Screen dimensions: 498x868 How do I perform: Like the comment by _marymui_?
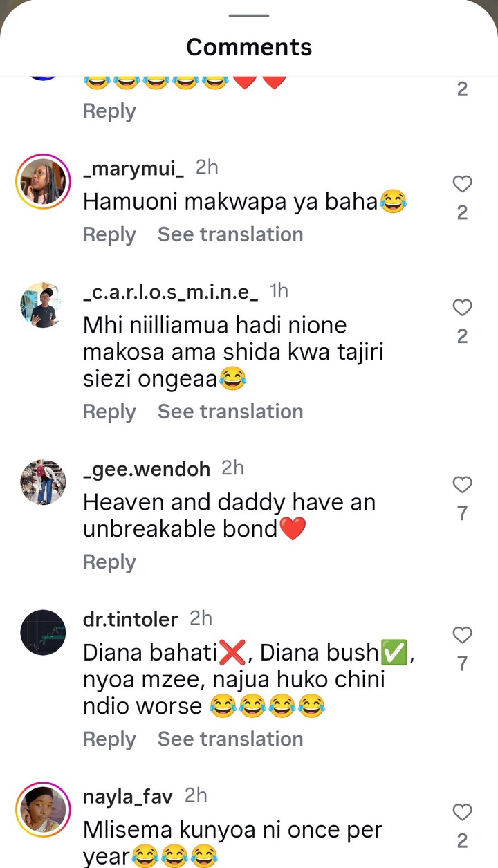point(462,184)
